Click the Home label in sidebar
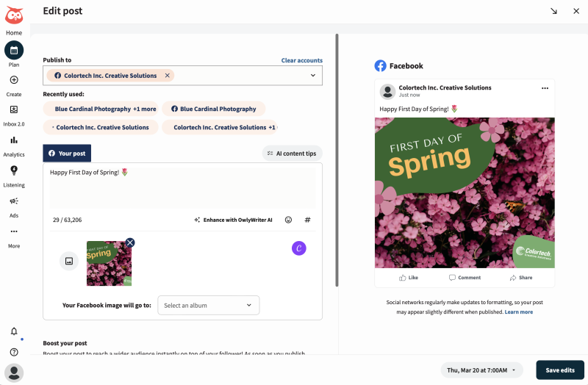588x385 pixels. 14,32
